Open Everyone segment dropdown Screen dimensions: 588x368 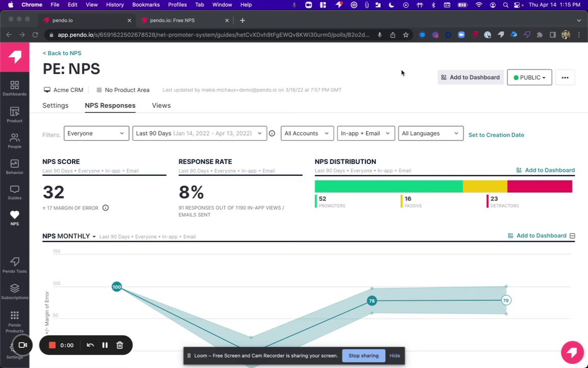(x=96, y=133)
